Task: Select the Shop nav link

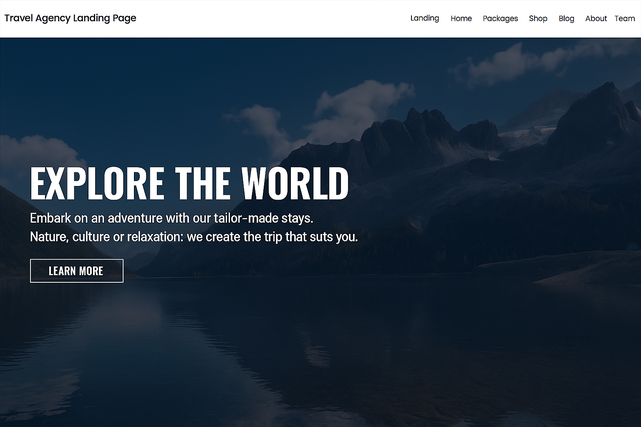Action: 538,19
